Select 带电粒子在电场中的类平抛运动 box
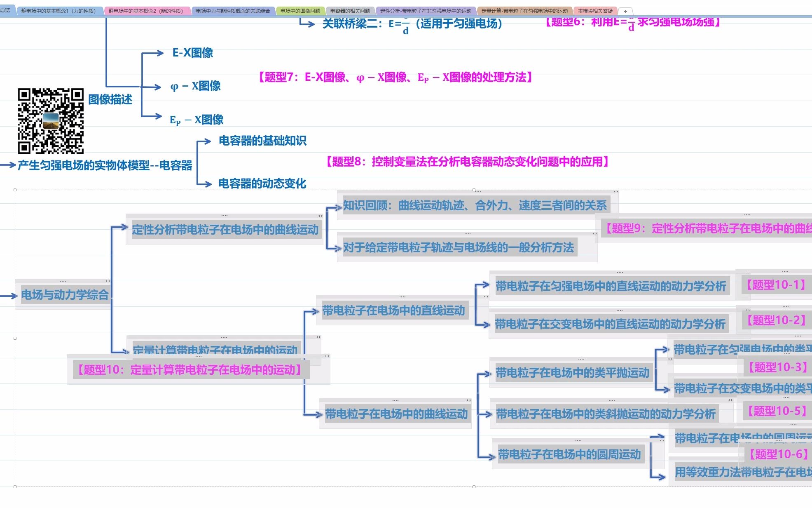Screen dimensions: 812x508 coord(572,373)
